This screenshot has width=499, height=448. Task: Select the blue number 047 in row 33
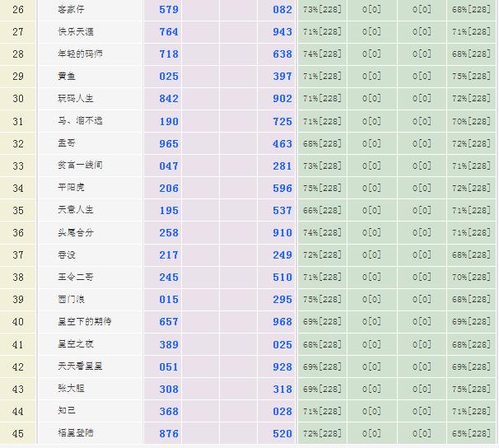point(169,166)
